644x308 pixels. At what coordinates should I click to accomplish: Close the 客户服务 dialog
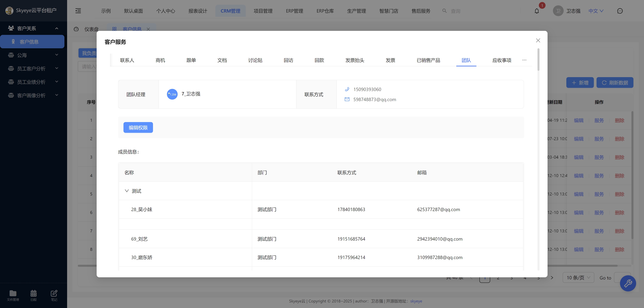pyautogui.click(x=538, y=40)
